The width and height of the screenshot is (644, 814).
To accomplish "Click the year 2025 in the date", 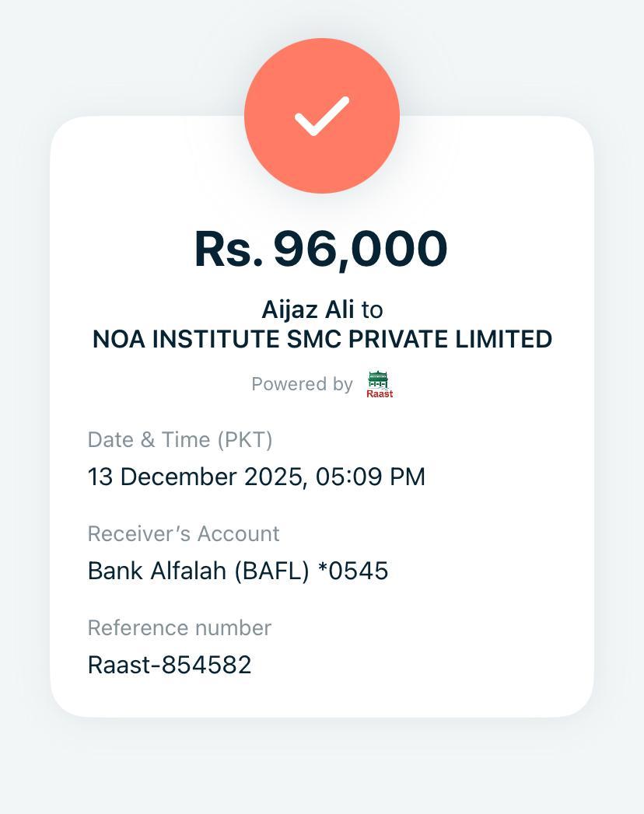I will (x=271, y=477).
